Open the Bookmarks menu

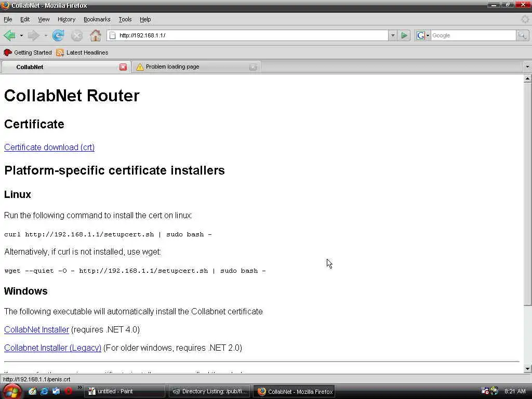coord(97,19)
